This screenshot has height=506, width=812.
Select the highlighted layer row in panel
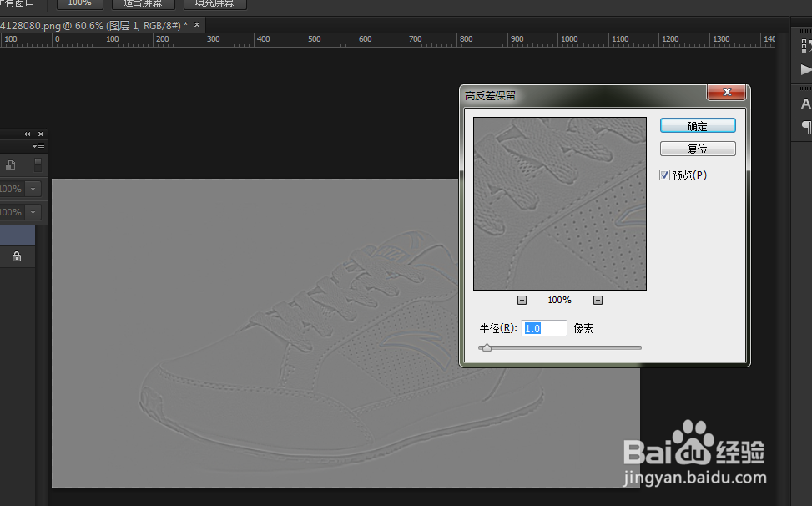[x=18, y=235]
